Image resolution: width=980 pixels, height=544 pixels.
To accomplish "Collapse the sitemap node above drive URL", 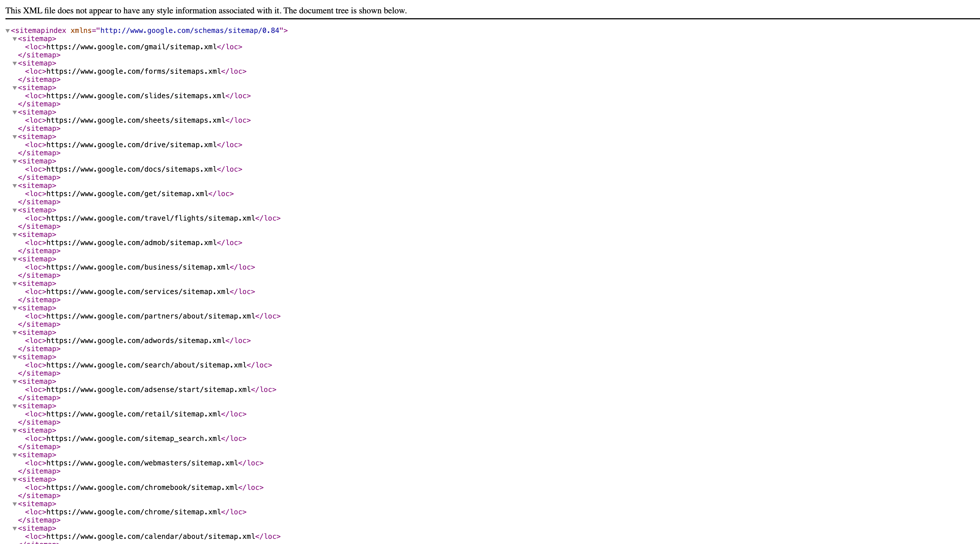I will [x=15, y=137].
